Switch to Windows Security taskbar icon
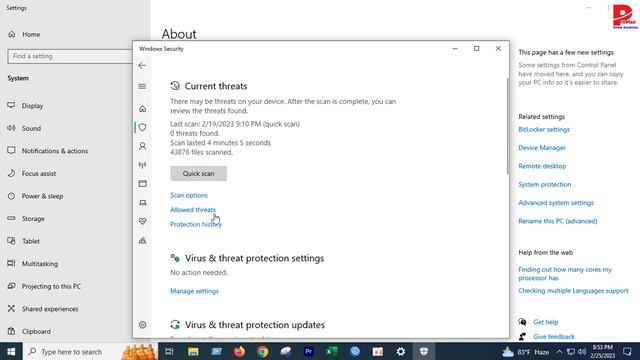The image size is (640, 360). 424,351
